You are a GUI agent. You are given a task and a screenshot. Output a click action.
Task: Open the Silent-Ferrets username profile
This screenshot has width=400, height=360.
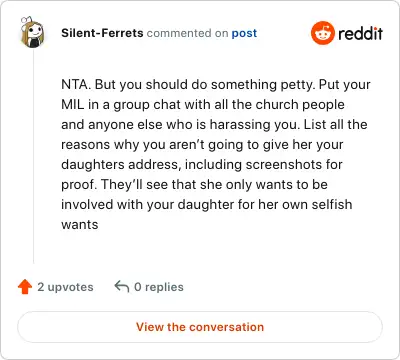click(x=102, y=33)
